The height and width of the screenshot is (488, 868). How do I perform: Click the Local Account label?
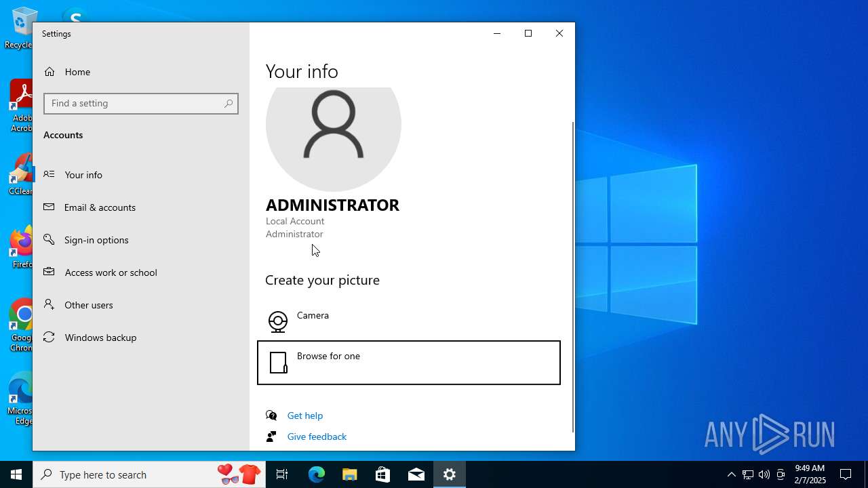295,221
